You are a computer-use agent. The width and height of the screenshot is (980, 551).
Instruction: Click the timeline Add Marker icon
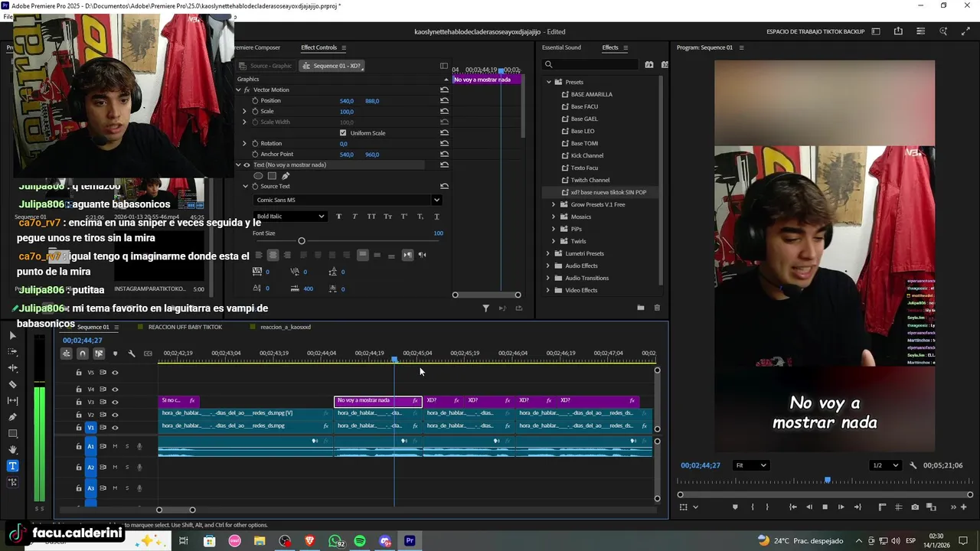[x=115, y=354]
